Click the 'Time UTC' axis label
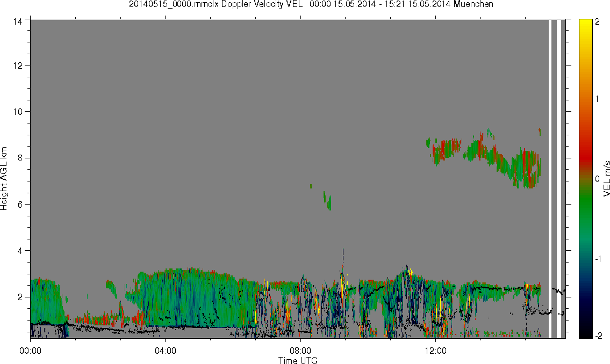 pyautogui.click(x=298, y=360)
